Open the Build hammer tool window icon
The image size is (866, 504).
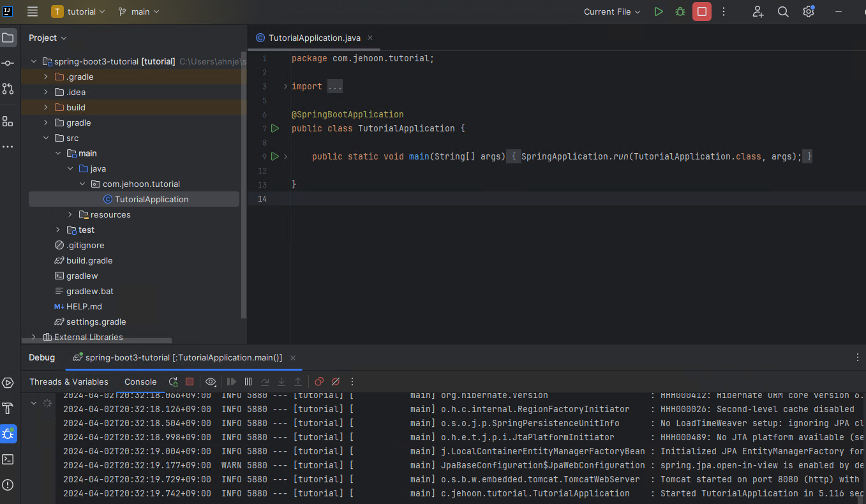tap(8, 408)
